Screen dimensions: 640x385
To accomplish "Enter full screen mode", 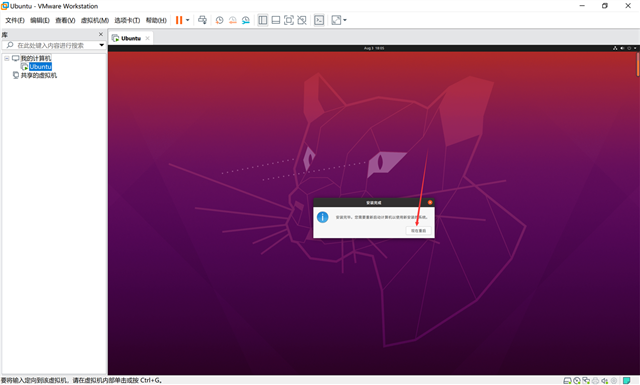I will (x=289, y=20).
